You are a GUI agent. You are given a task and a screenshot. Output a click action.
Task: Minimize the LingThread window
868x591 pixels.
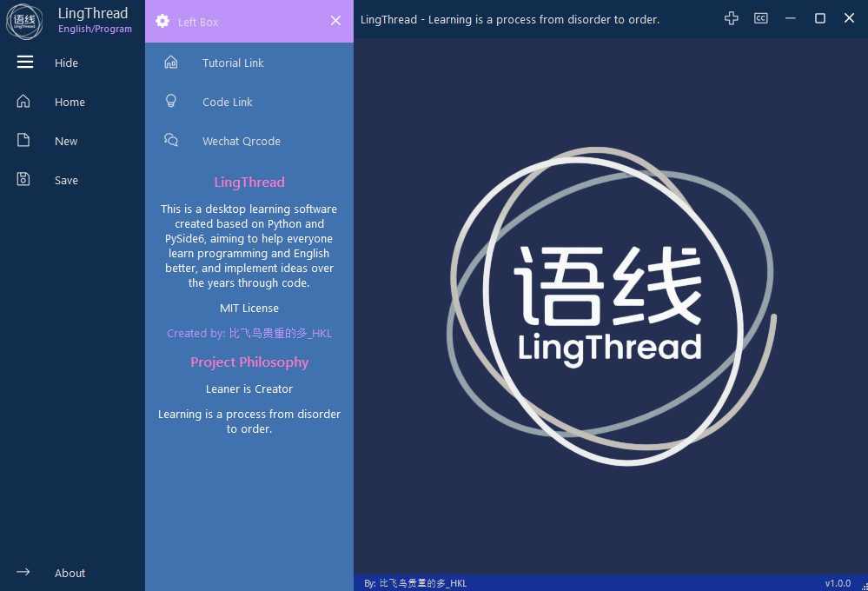(791, 18)
